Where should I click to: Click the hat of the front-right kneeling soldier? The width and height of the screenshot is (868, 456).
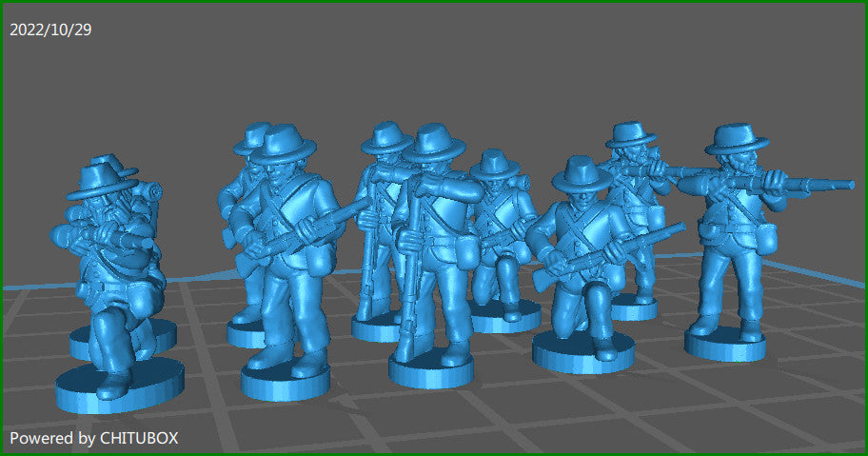tap(582, 173)
